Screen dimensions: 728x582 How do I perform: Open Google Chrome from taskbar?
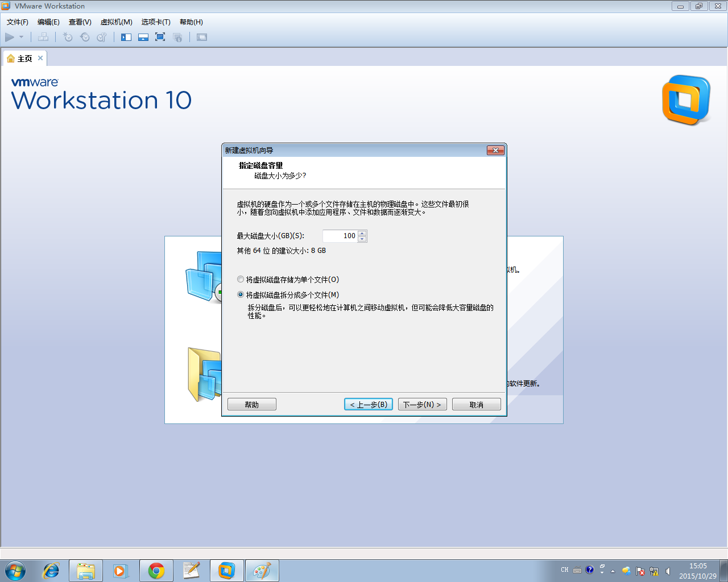pos(156,571)
